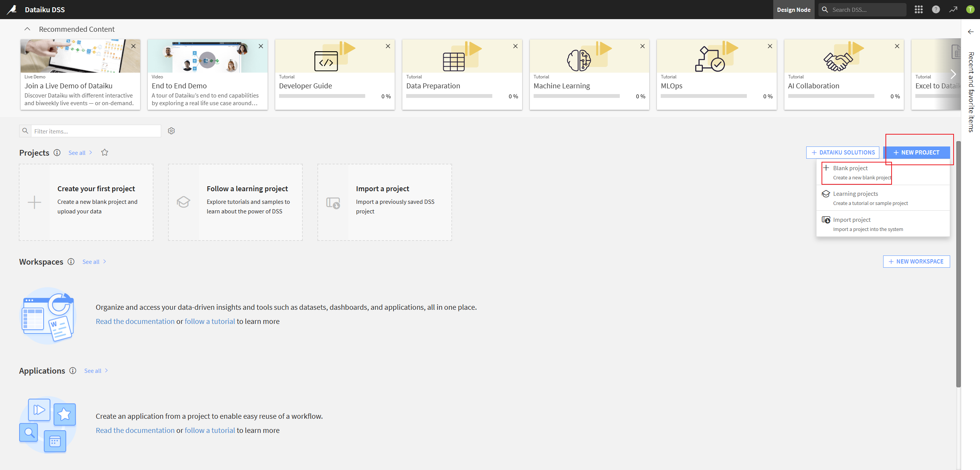This screenshot has width=980, height=470.
Task: Open the Data Preparation table icon
Action: tap(454, 62)
